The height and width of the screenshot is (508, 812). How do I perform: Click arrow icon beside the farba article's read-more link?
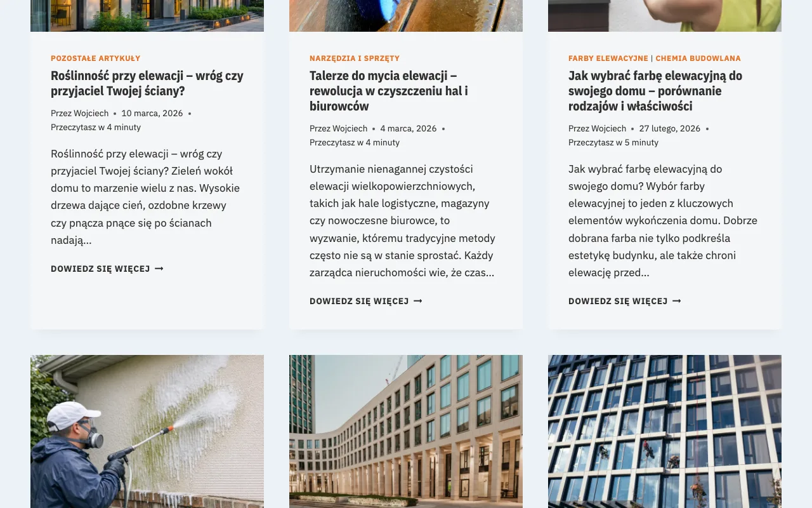coord(677,301)
